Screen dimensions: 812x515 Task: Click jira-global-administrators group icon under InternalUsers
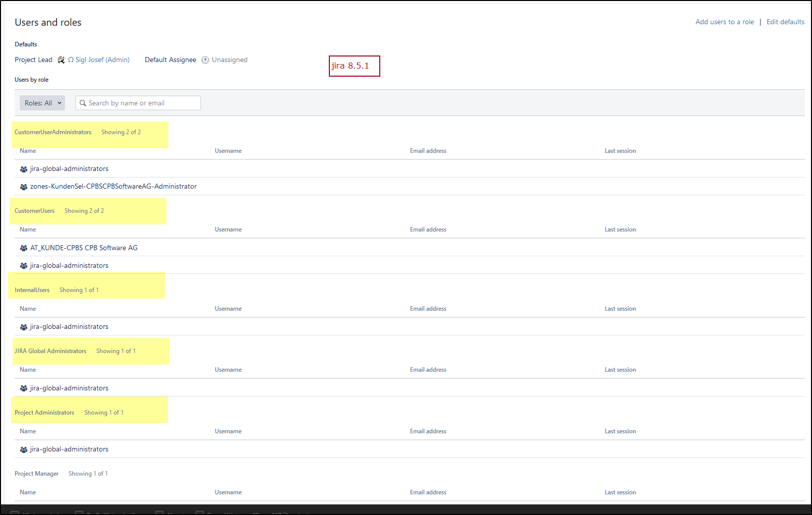pos(24,327)
